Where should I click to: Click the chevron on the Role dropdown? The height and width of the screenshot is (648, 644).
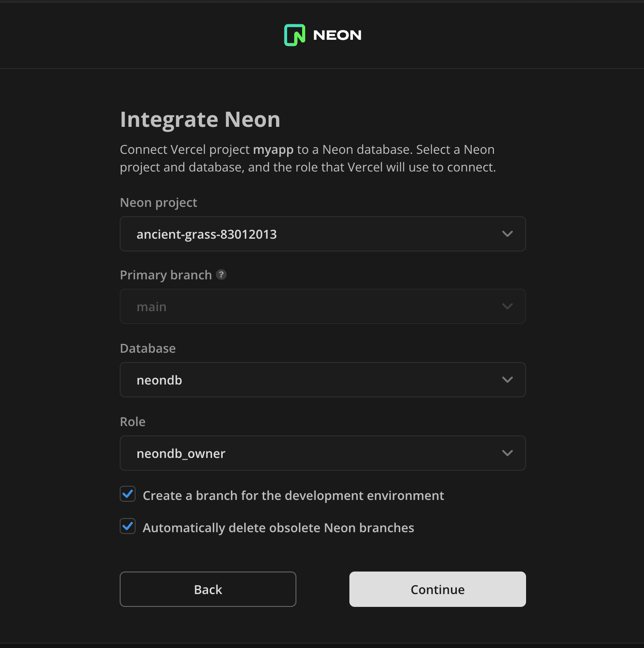[507, 453]
